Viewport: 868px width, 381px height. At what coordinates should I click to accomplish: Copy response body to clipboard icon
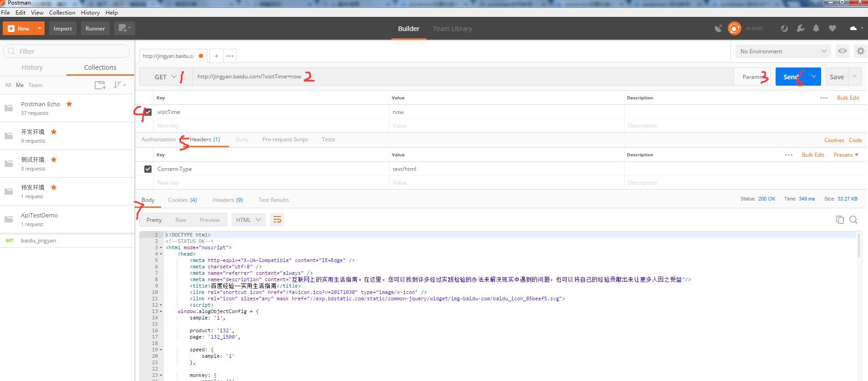840,220
